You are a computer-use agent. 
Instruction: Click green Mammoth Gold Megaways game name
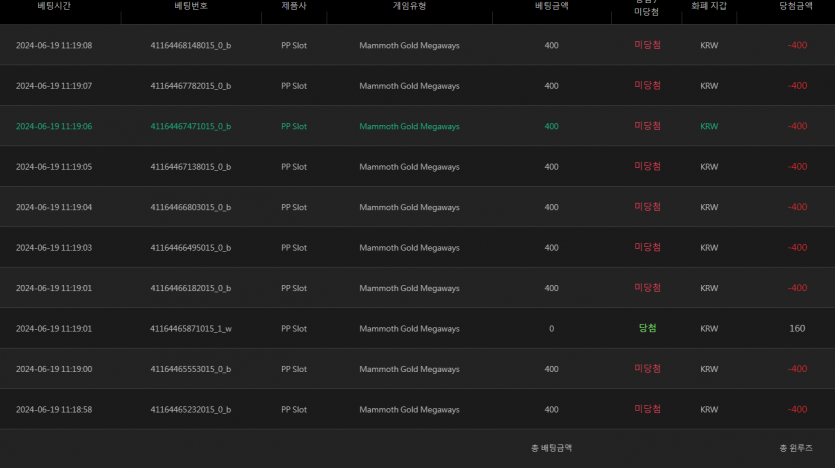pos(409,126)
